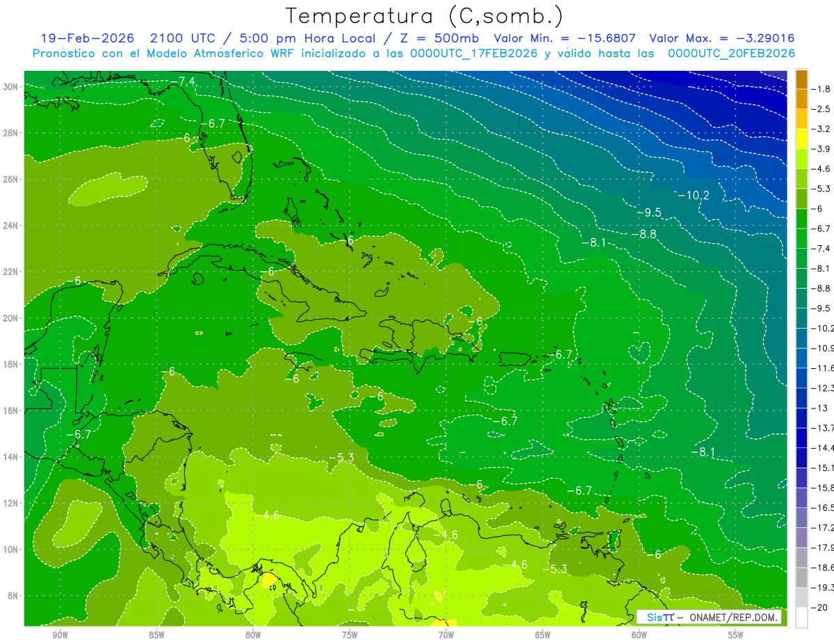Click the 70W longitude axis label

pyautogui.click(x=446, y=635)
